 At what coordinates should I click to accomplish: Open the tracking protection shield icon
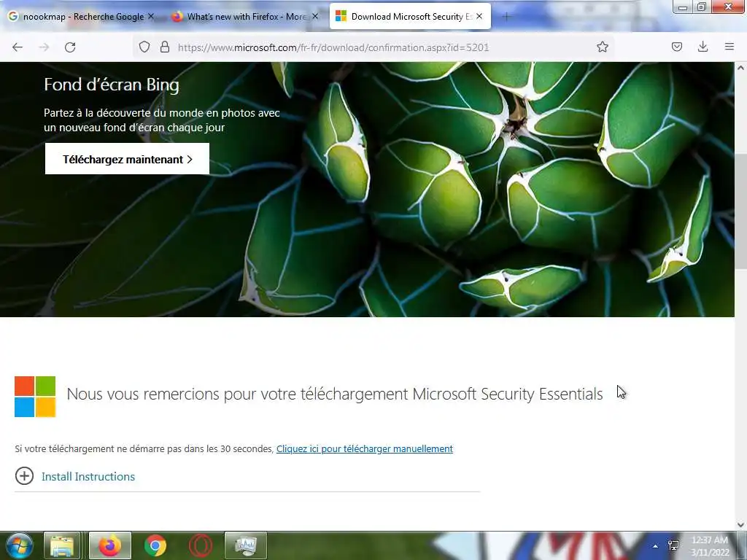(x=144, y=47)
